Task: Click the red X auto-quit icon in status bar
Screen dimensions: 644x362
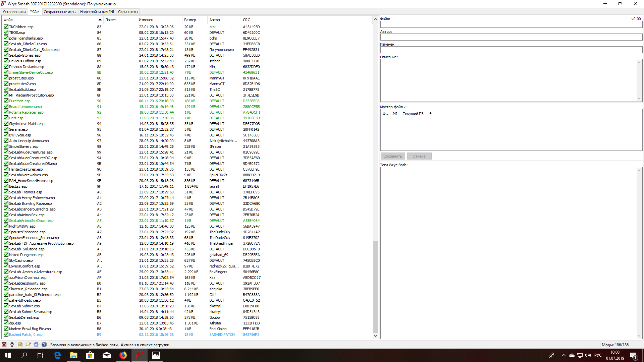Action: [4, 345]
